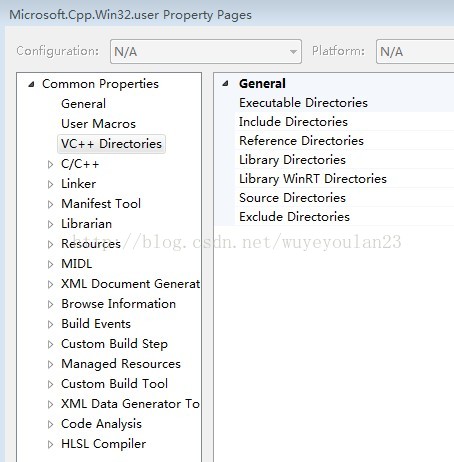
Task: Select the Custom Build Step item
Action: click(114, 344)
